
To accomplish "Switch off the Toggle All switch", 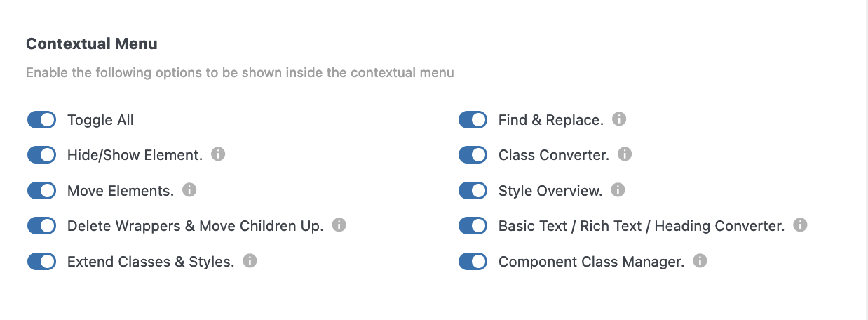I will click(41, 120).
